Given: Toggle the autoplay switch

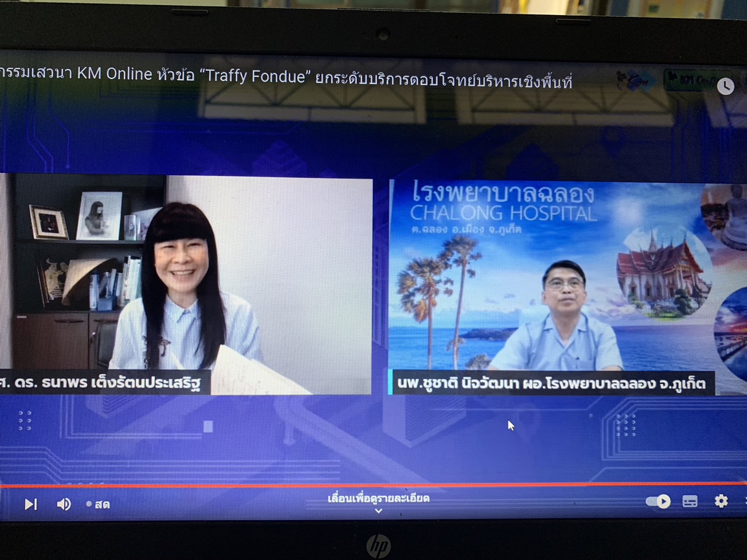Looking at the screenshot, I should pos(658,501).
